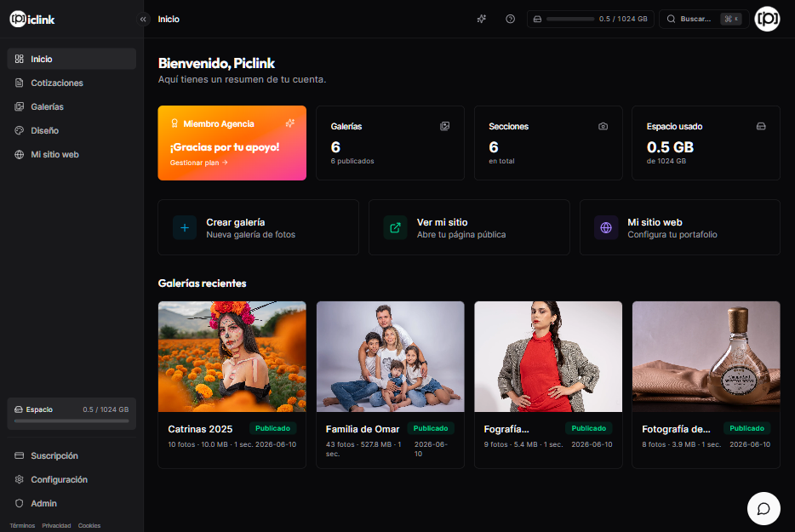Click the Suscripción card icon
The image size is (795, 532).
click(20, 455)
